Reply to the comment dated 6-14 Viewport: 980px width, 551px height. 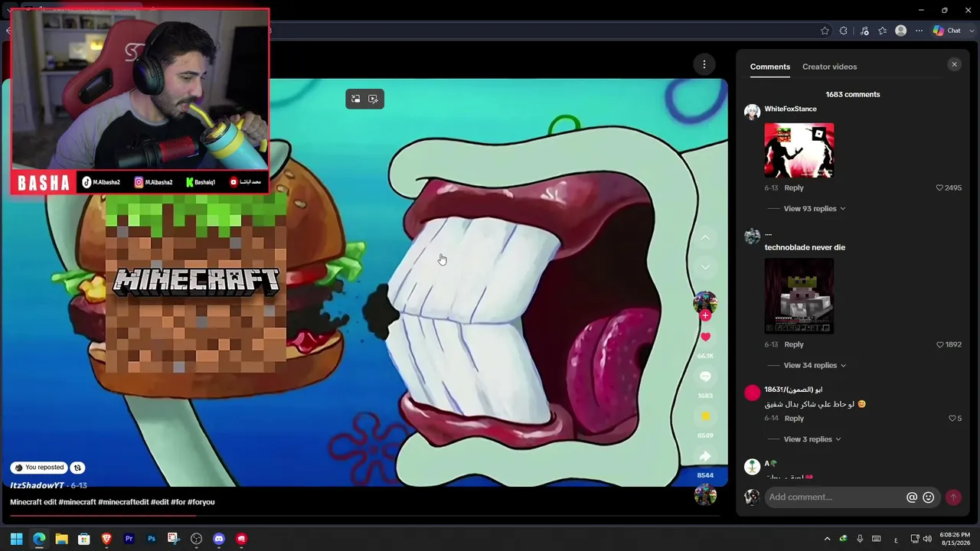point(794,419)
